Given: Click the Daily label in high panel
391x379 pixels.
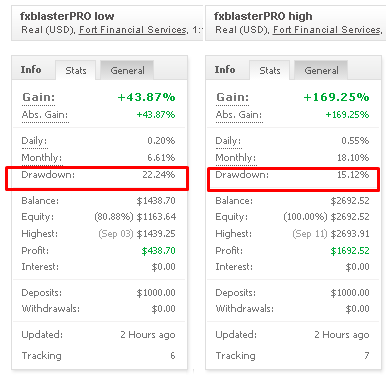Looking at the screenshot, I should pyautogui.click(x=228, y=141).
